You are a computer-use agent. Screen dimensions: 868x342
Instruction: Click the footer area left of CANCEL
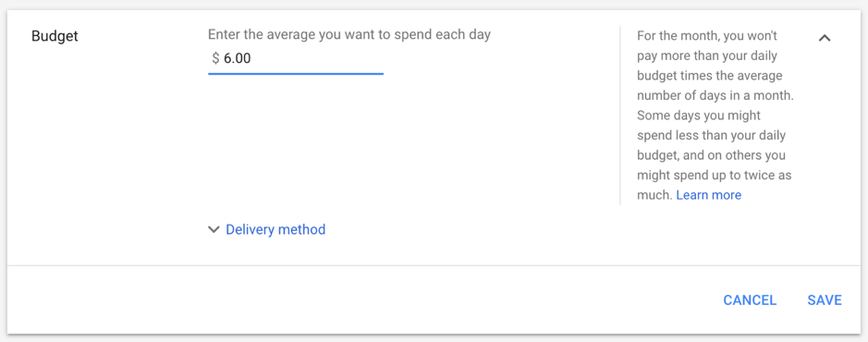pos(360,299)
